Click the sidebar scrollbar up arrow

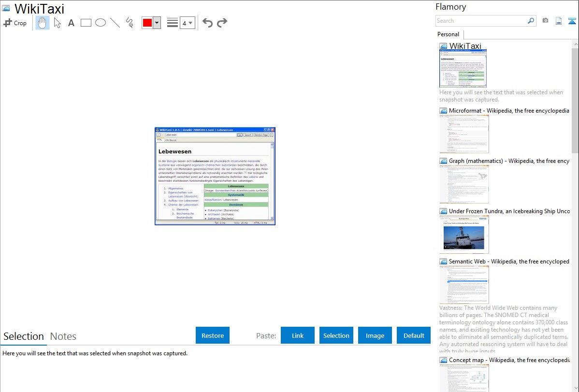tap(576, 44)
